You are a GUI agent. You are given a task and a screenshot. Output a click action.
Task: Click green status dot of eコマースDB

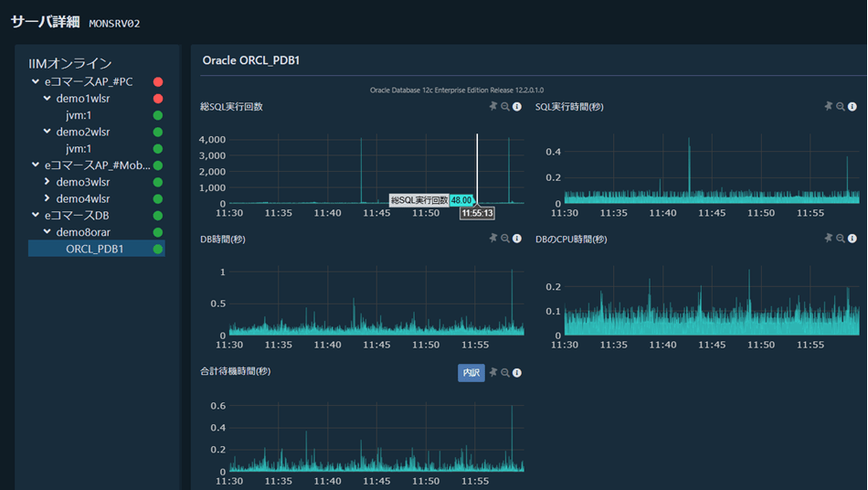[158, 216]
